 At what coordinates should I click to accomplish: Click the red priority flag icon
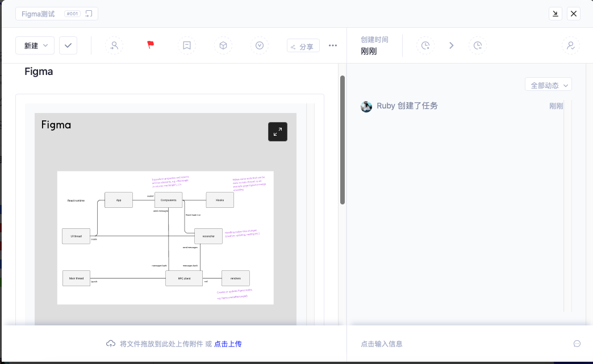pyautogui.click(x=151, y=45)
